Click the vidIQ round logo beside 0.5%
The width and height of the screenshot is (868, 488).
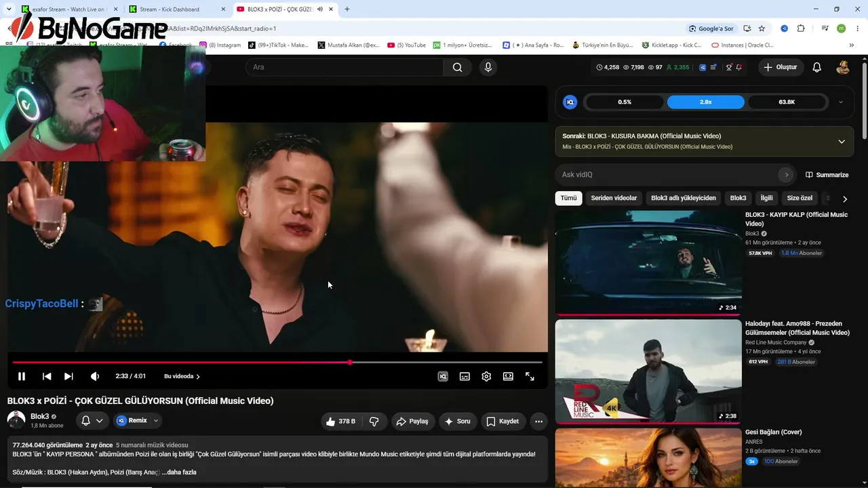[x=570, y=102]
